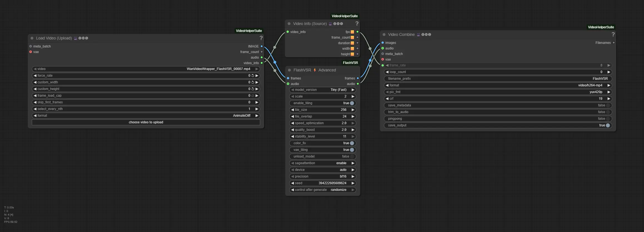Click the choose video to upload button
Screen dimensions: 644x232
(x=146, y=122)
